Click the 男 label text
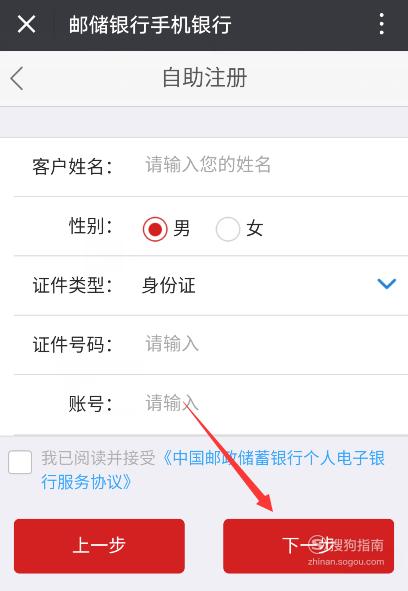This screenshot has width=408, height=591. (x=181, y=228)
